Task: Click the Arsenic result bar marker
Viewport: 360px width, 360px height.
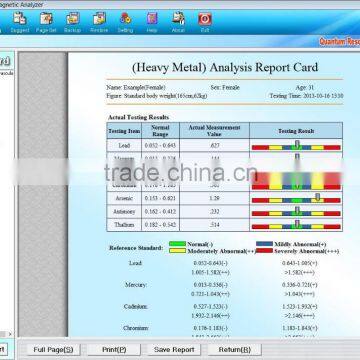Action: (318, 197)
